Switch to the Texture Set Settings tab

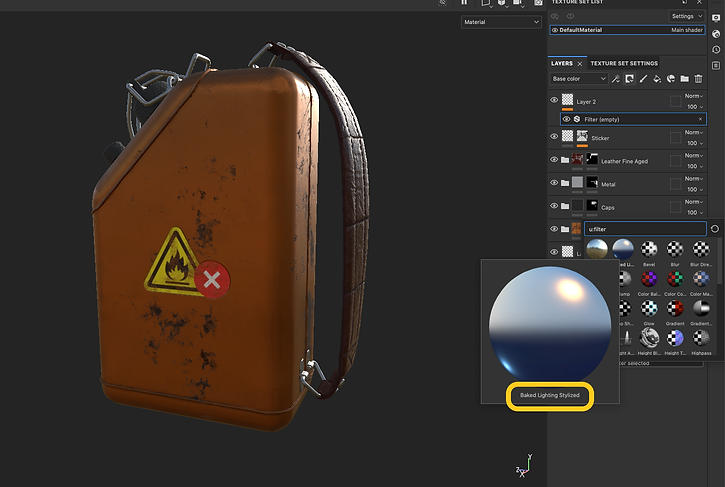click(624, 63)
